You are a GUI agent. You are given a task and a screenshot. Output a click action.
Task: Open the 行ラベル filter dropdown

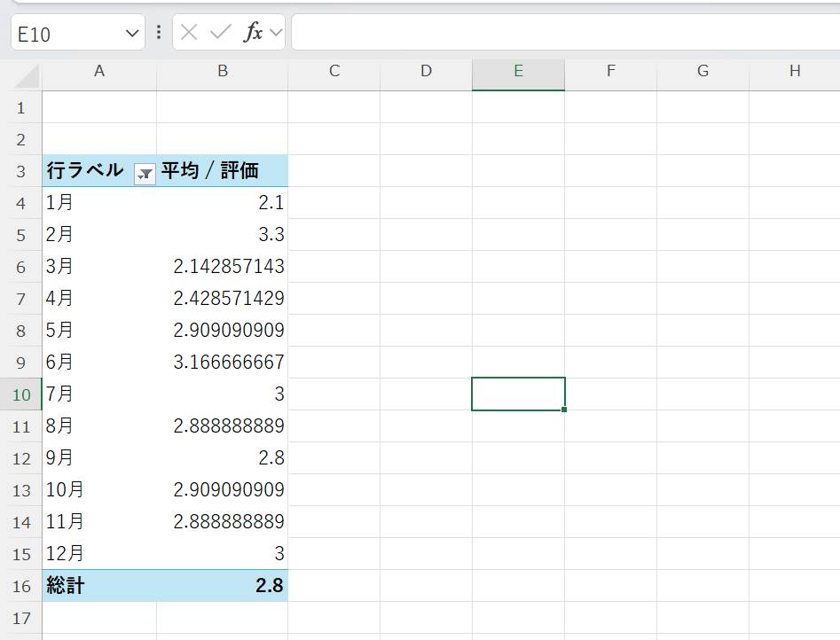point(144,175)
